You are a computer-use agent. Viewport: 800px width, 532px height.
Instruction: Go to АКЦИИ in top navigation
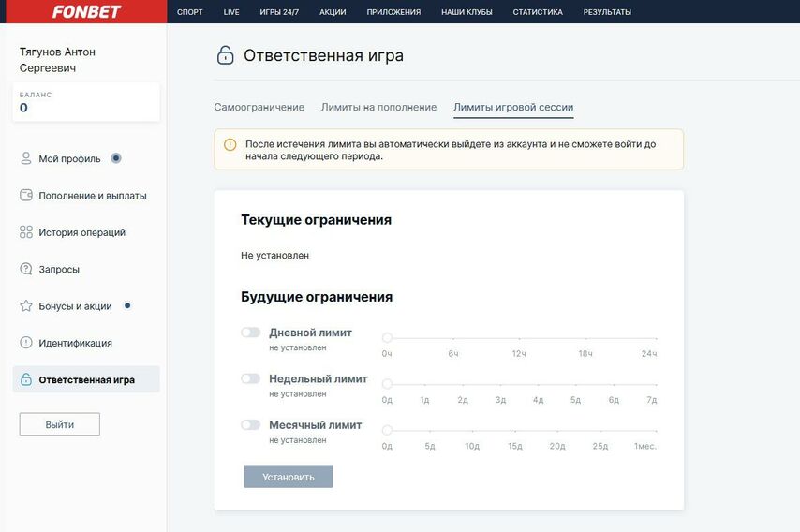coord(333,12)
